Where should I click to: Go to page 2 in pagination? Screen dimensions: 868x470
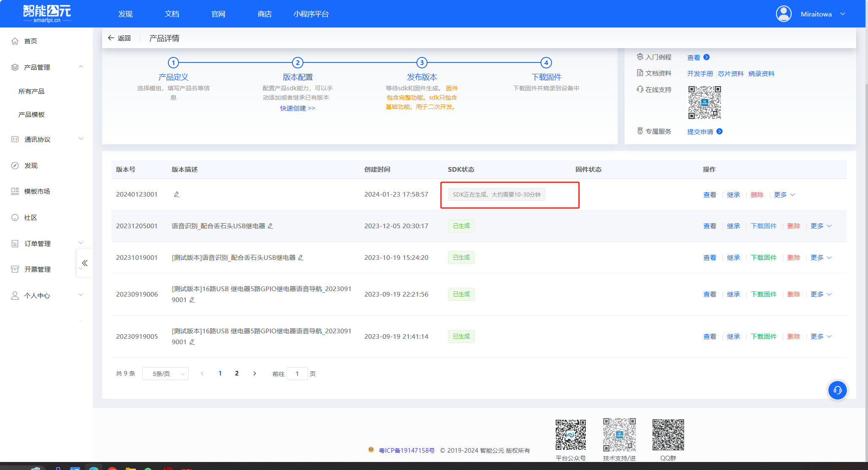coord(237,373)
